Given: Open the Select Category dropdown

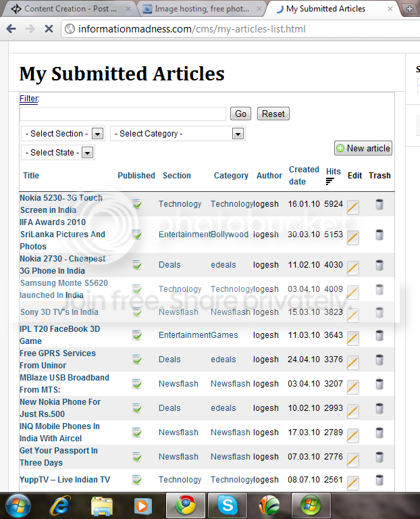Looking at the screenshot, I should coord(178,134).
